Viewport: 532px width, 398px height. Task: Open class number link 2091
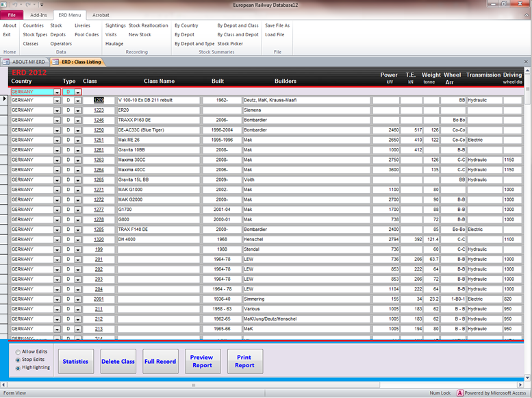coord(99,299)
